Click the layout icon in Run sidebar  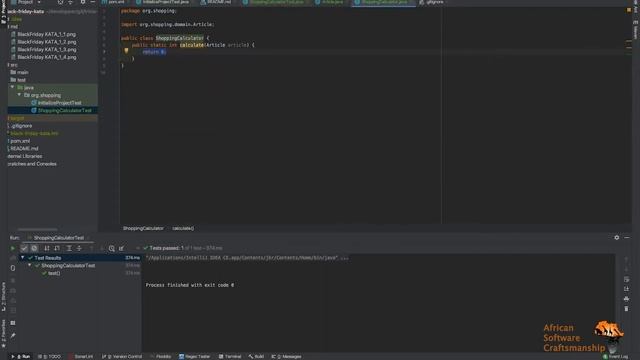click(13, 323)
